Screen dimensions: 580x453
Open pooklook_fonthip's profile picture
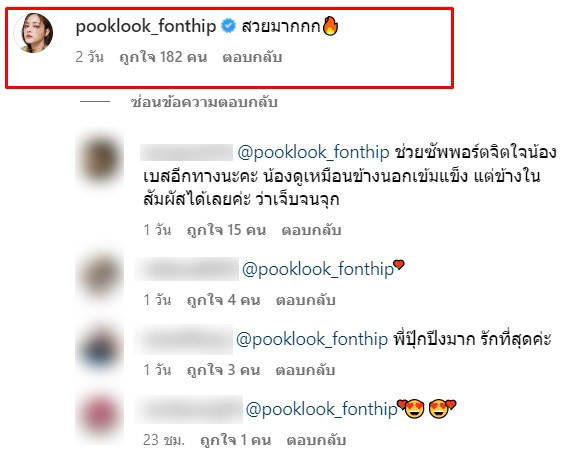click(33, 33)
